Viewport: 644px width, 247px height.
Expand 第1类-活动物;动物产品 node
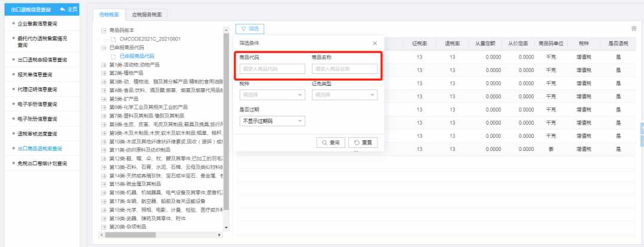[x=104, y=65]
